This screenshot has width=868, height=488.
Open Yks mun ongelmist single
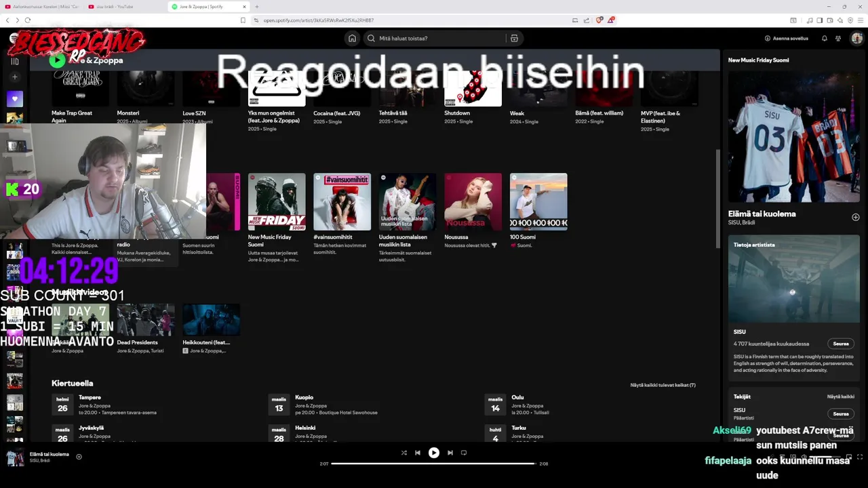tap(276, 100)
